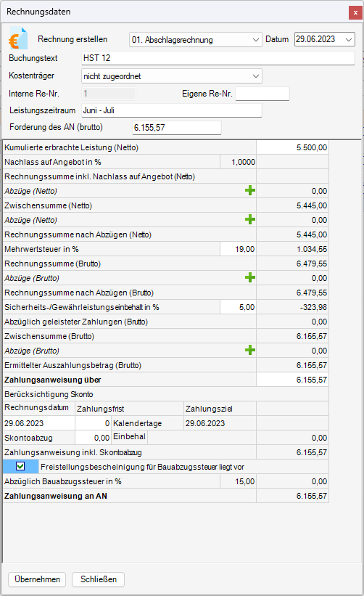The height and width of the screenshot is (596, 364).
Task: Edit Sicherheitseinbehalt percentage 5,00
Action: tap(238, 307)
